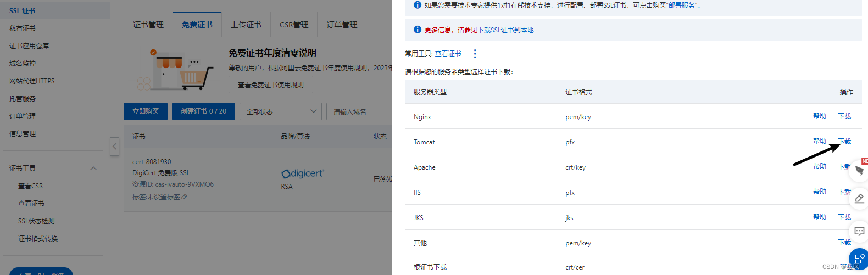Click the 服务器类型 column header
The width and height of the screenshot is (868, 275).
pos(430,92)
